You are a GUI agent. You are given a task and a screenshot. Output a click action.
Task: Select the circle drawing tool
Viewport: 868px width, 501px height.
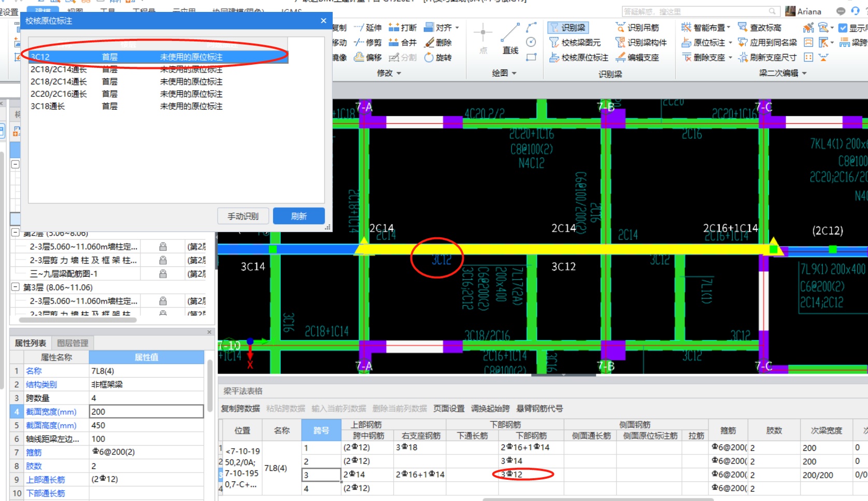tap(531, 42)
